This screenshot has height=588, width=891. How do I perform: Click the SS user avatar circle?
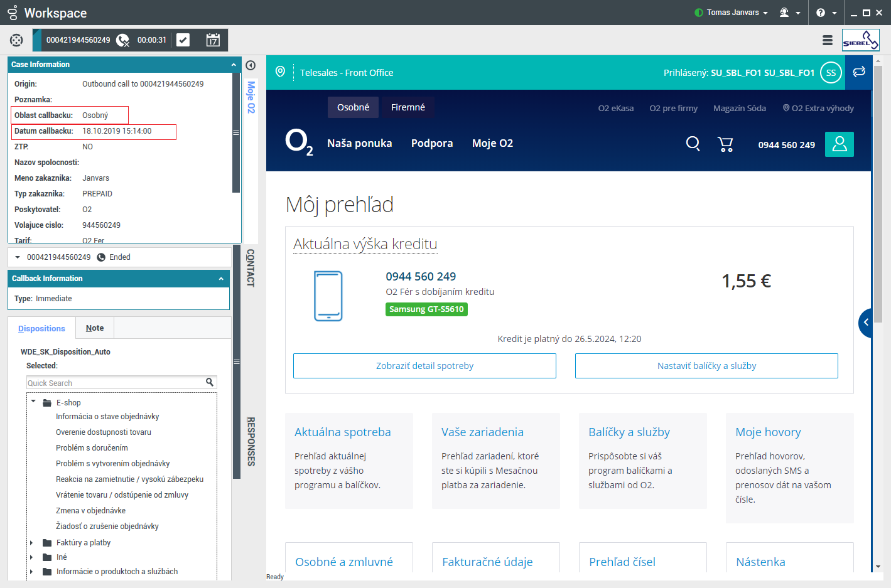coord(831,73)
